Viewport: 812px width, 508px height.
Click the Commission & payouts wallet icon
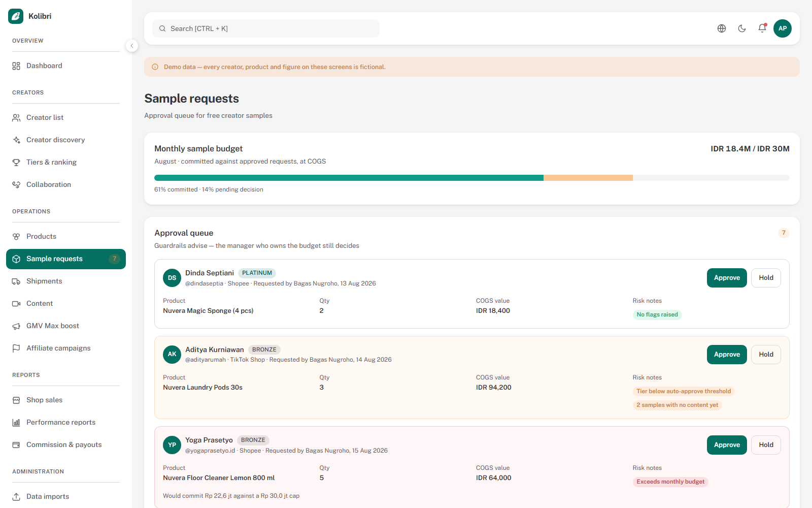click(x=16, y=445)
